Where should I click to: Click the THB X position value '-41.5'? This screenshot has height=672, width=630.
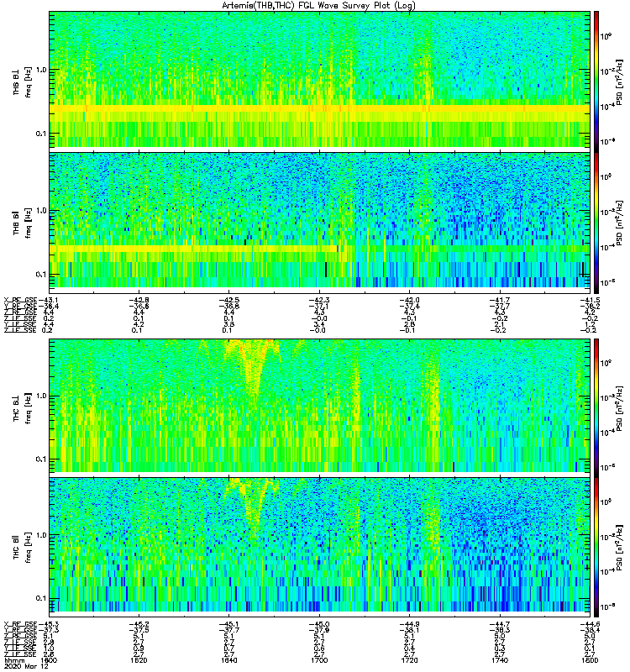click(590, 300)
